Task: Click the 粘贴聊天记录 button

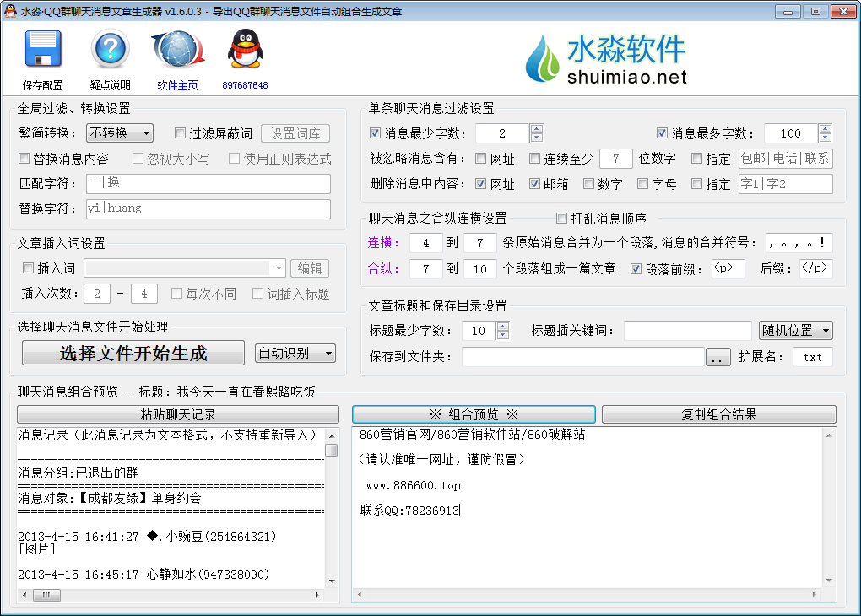Action: 178,414
